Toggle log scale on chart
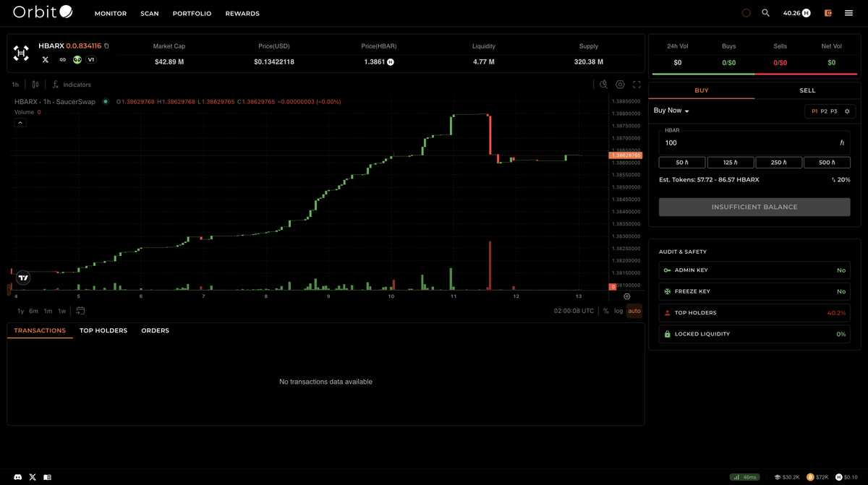The height and width of the screenshot is (485, 868). coord(618,311)
